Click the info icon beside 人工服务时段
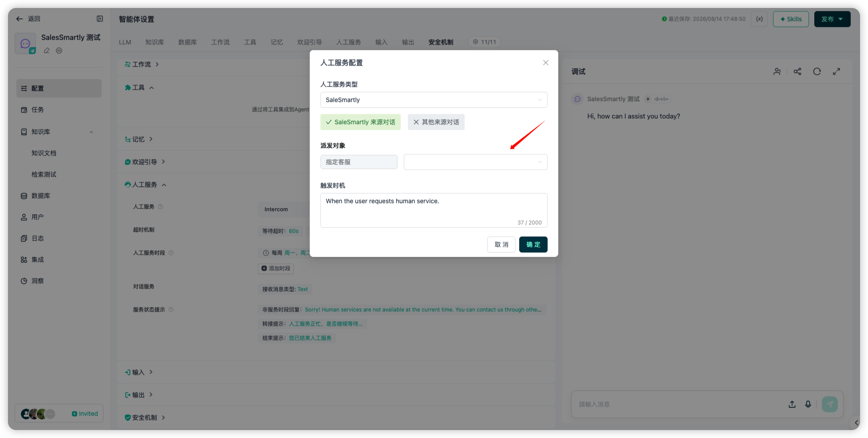The height and width of the screenshot is (438, 868). [171, 253]
